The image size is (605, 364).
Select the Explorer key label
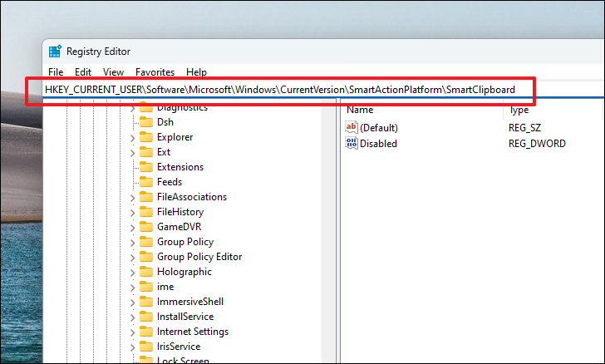[175, 137]
